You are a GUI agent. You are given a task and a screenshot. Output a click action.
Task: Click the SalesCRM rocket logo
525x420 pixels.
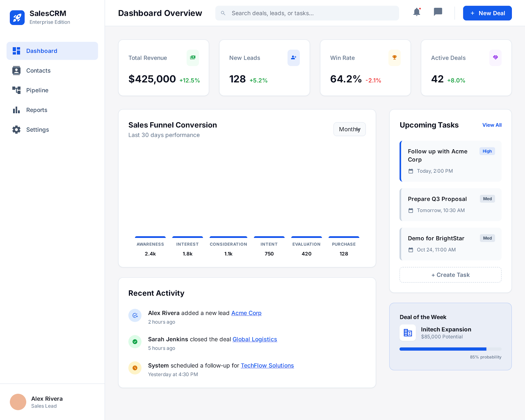[x=17, y=17]
